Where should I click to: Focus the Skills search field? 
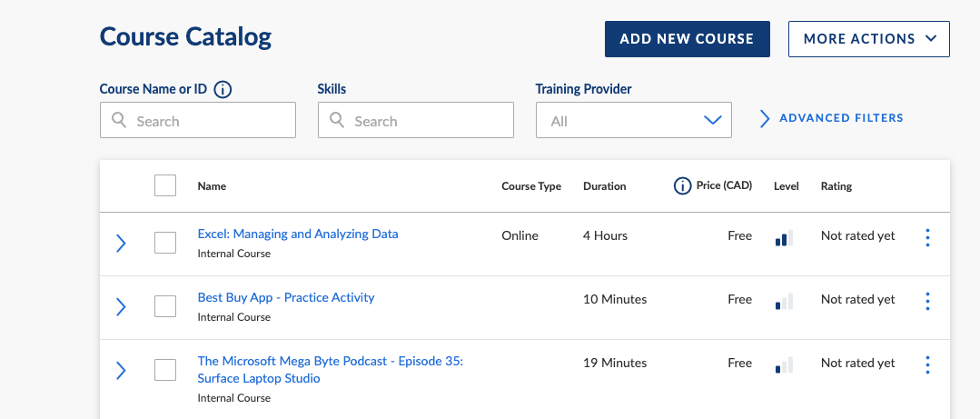[x=416, y=120]
